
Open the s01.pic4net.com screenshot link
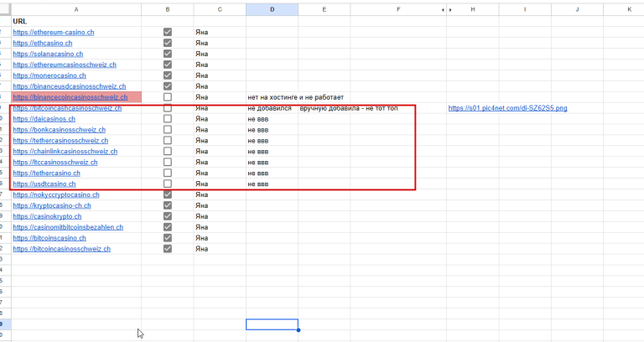(x=507, y=108)
